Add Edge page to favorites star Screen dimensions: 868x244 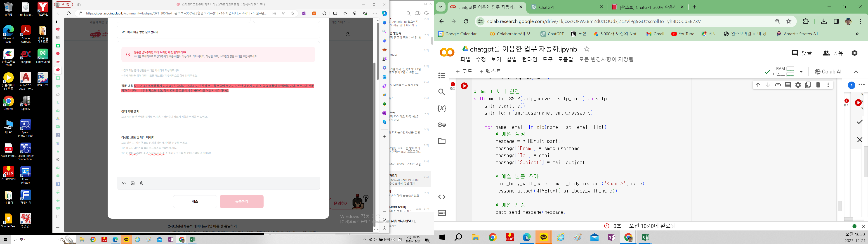292,13
